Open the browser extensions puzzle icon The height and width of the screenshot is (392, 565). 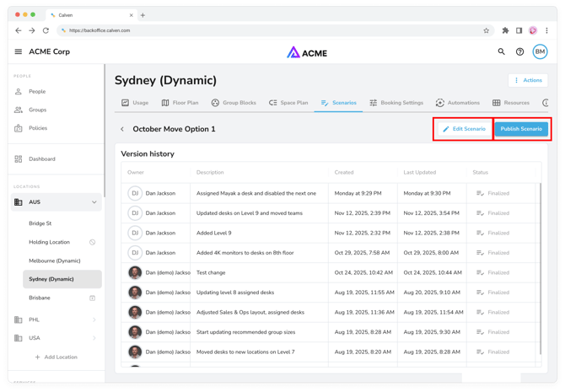coord(505,30)
